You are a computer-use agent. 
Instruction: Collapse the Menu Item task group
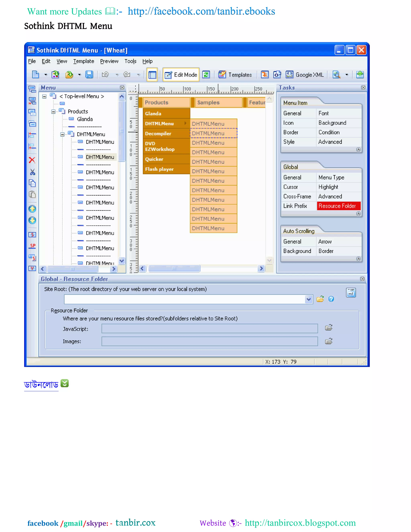click(358, 150)
